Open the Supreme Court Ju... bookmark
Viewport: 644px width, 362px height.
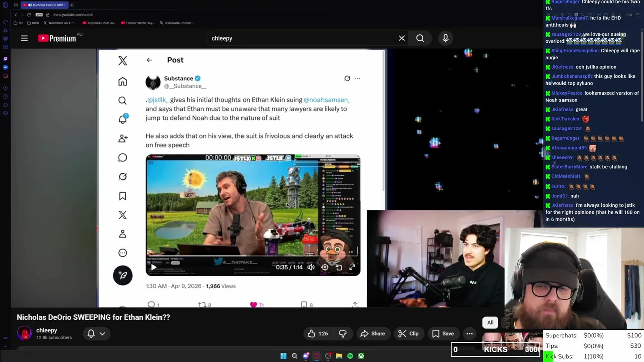coord(99,23)
